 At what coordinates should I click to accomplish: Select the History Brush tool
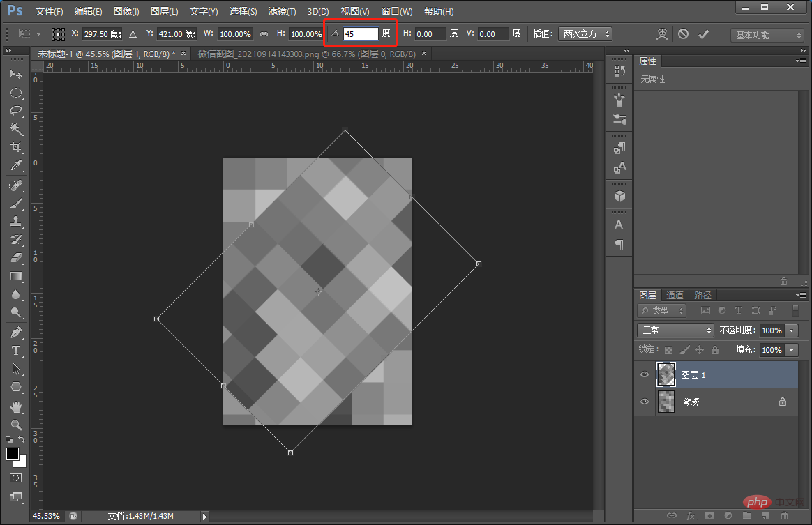(x=16, y=240)
